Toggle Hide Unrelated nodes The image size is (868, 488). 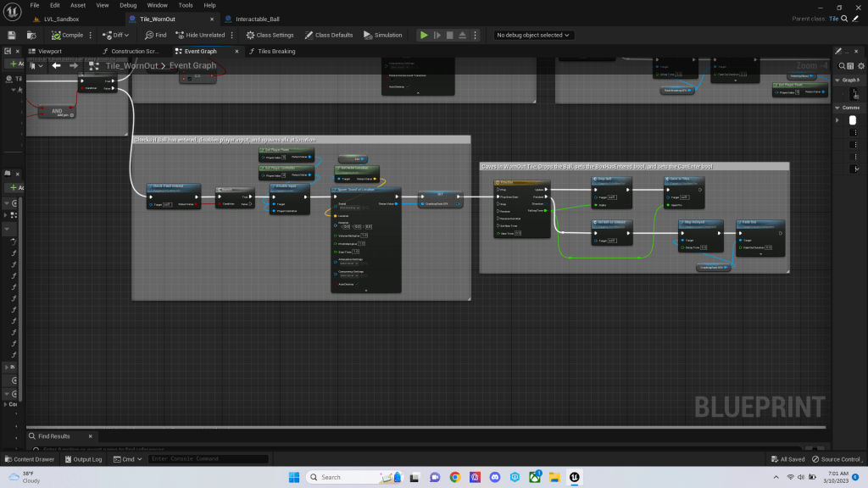point(200,35)
